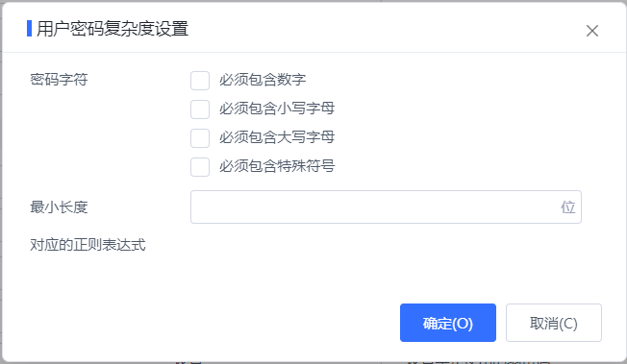
Task: Enable the 必须包含数字 checkbox
Action: pyautogui.click(x=200, y=81)
